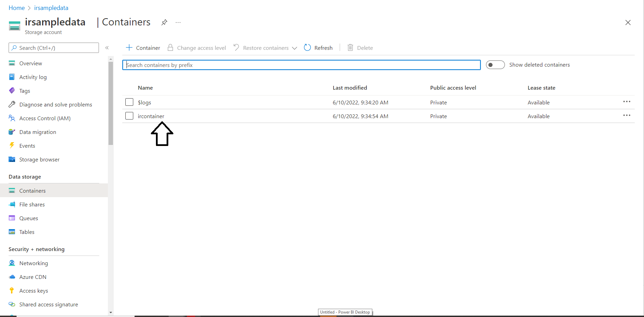The height and width of the screenshot is (317, 644).
Task: Toggle Show deleted containers switch
Action: click(495, 65)
